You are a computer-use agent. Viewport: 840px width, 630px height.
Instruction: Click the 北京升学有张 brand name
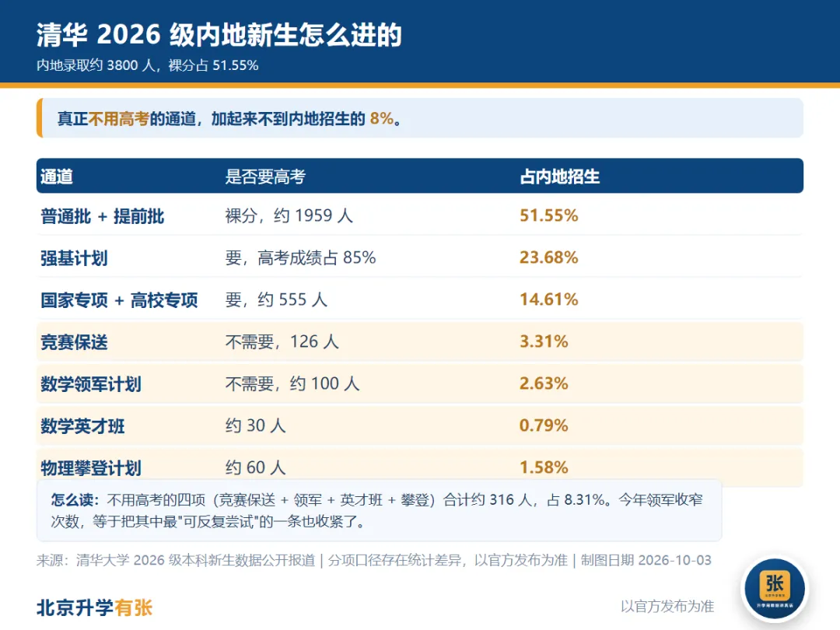pyautogui.click(x=95, y=608)
